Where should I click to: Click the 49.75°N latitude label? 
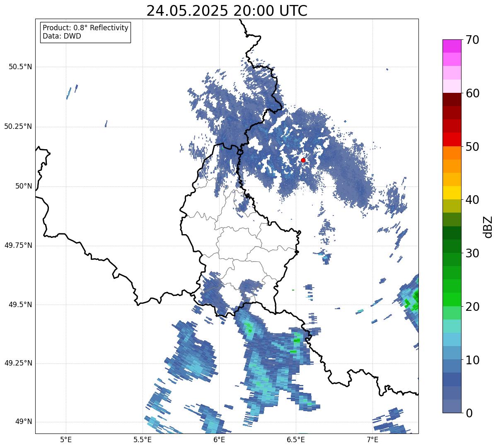(x=18, y=245)
